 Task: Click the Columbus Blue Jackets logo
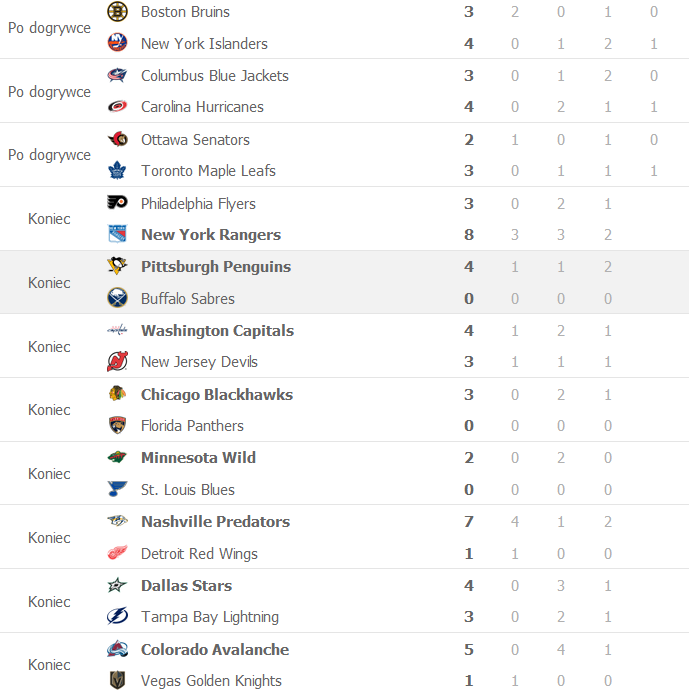point(117,76)
